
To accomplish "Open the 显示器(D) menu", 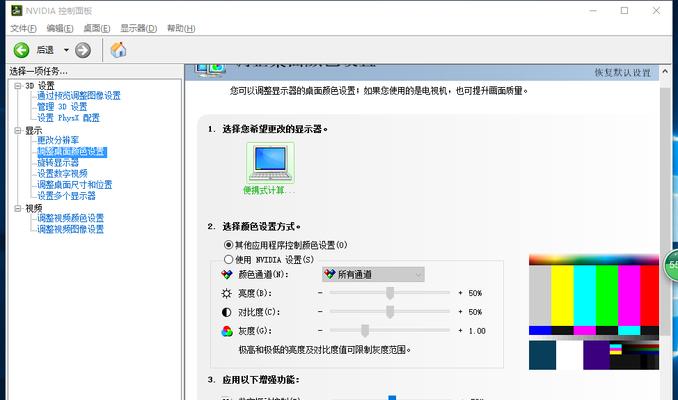I will pyautogui.click(x=139, y=29).
